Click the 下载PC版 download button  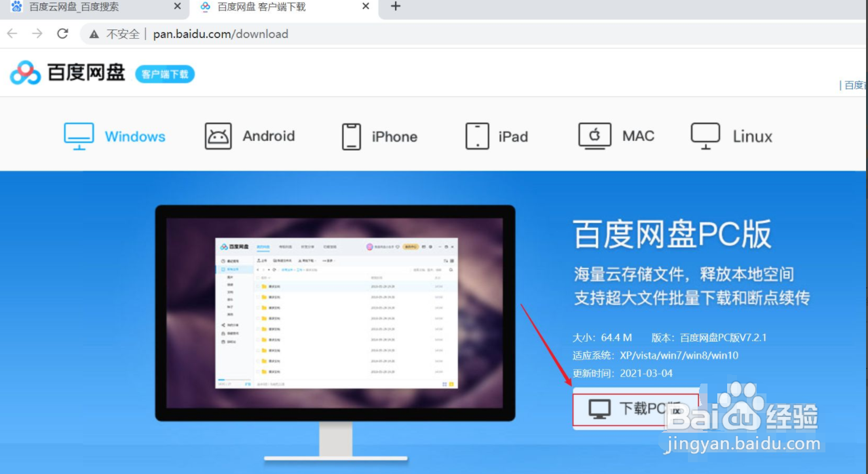636,408
